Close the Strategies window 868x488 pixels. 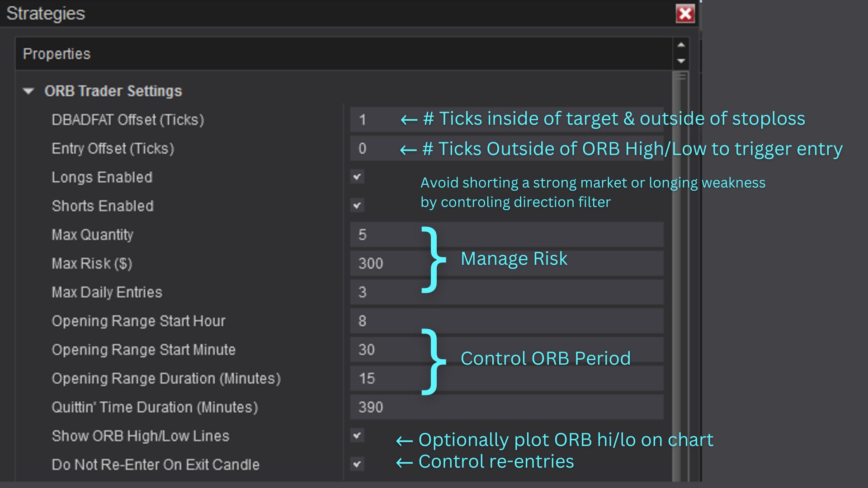tap(685, 14)
